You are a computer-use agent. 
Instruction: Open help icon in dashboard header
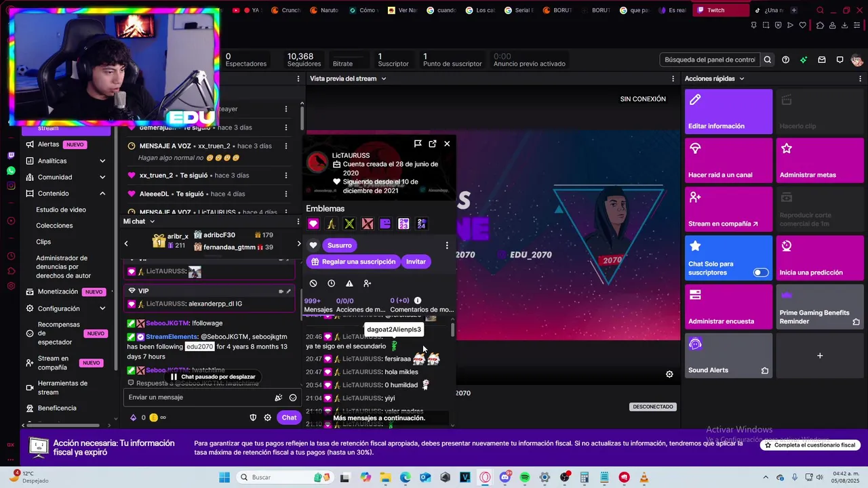pyautogui.click(x=785, y=60)
